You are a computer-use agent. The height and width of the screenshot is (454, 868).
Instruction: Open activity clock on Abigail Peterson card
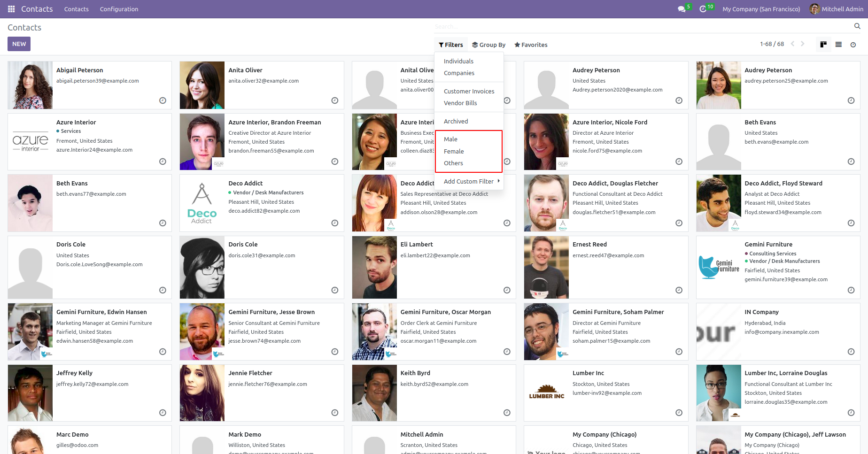(x=163, y=100)
